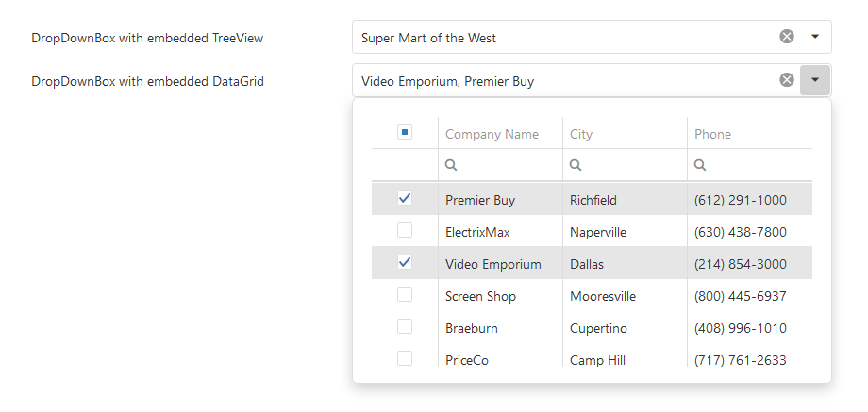The height and width of the screenshot is (412, 868).
Task: Click search icon under Phone column
Action: 700,165
